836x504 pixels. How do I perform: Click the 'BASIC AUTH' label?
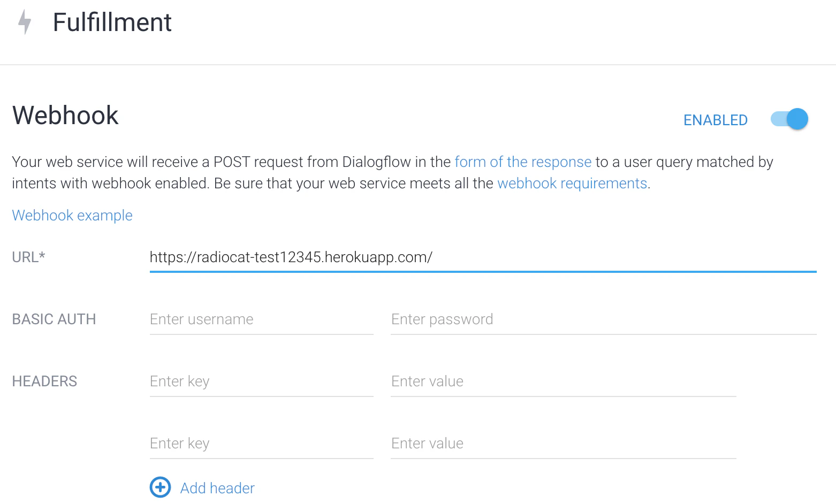click(x=54, y=319)
